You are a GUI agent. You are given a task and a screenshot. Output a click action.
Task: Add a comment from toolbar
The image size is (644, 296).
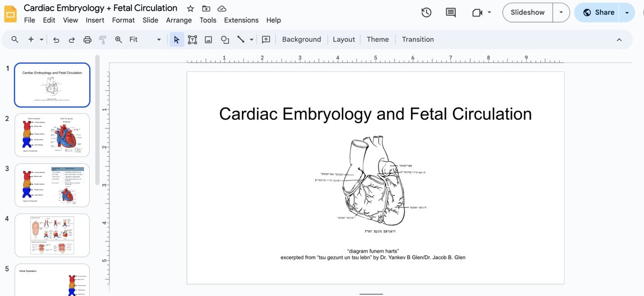pos(266,39)
